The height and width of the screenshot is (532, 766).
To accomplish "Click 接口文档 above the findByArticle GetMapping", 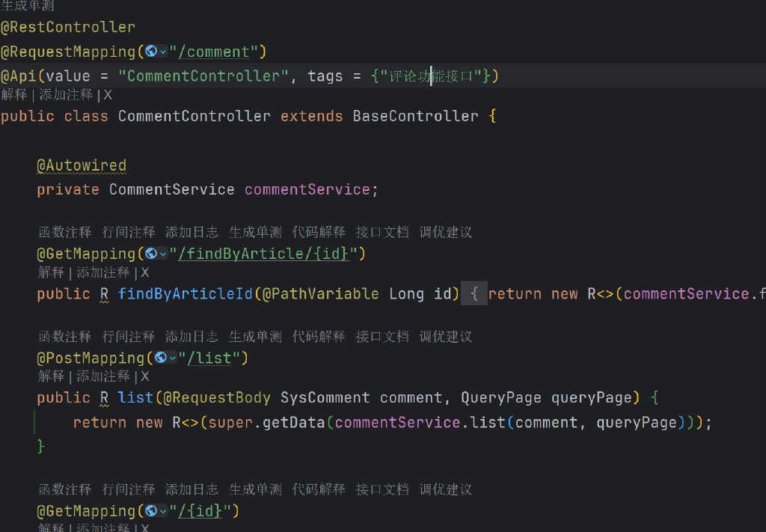I will [382, 233].
